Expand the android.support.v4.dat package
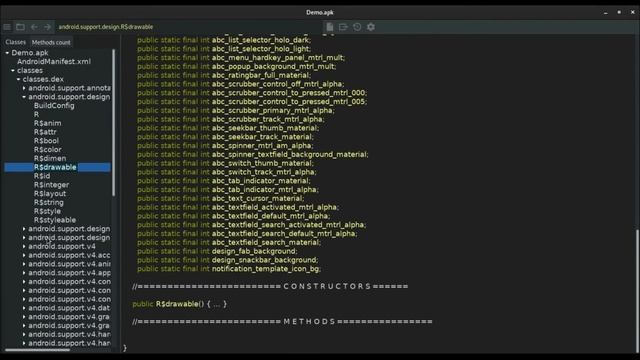 pos(24,308)
